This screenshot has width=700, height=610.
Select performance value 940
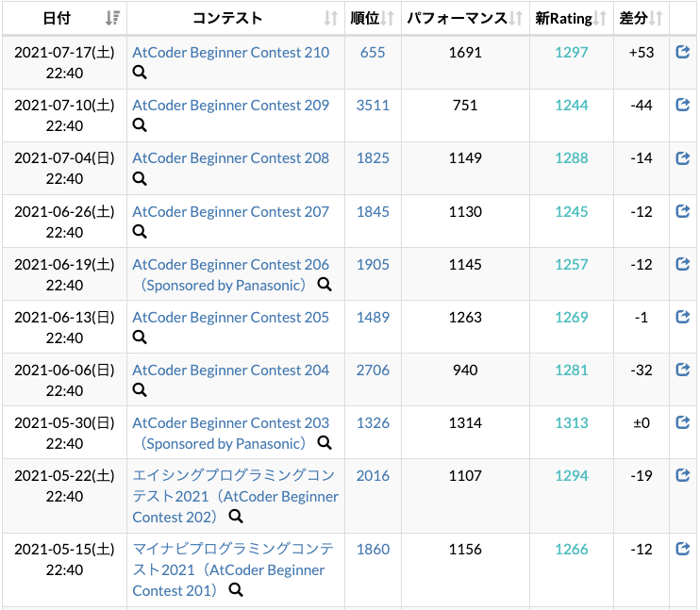click(465, 371)
